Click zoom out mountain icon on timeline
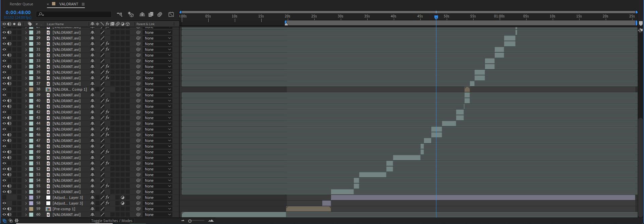The height and width of the screenshot is (224, 644). (x=183, y=221)
